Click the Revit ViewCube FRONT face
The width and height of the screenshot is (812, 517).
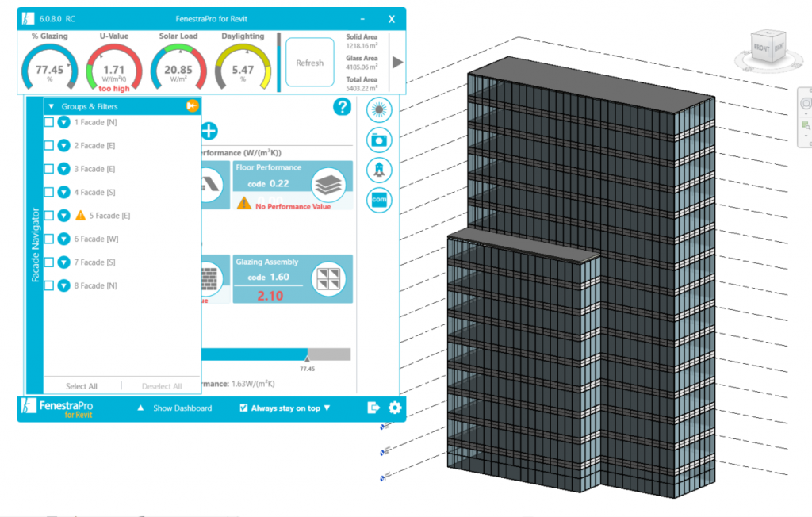tap(761, 48)
